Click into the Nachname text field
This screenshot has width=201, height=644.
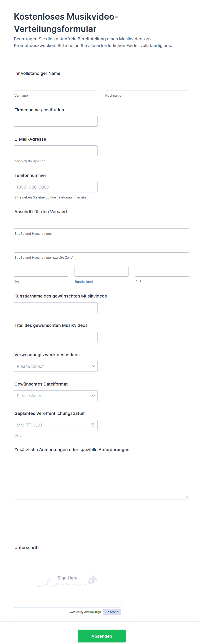click(147, 85)
